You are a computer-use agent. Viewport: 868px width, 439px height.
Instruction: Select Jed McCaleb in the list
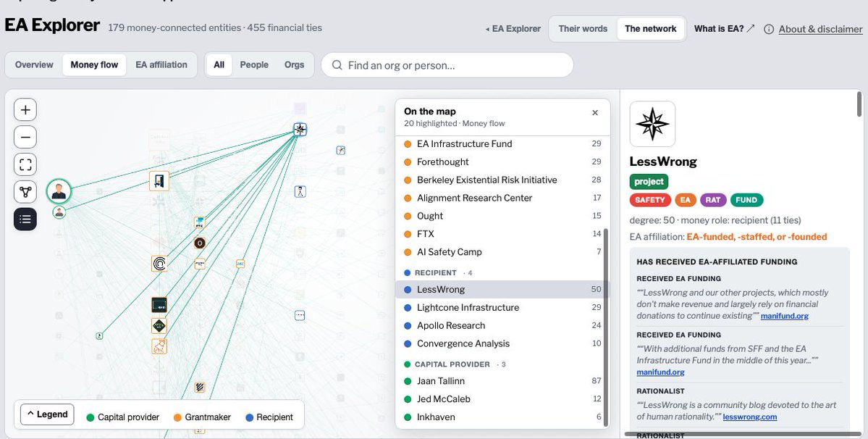click(x=502, y=399)
